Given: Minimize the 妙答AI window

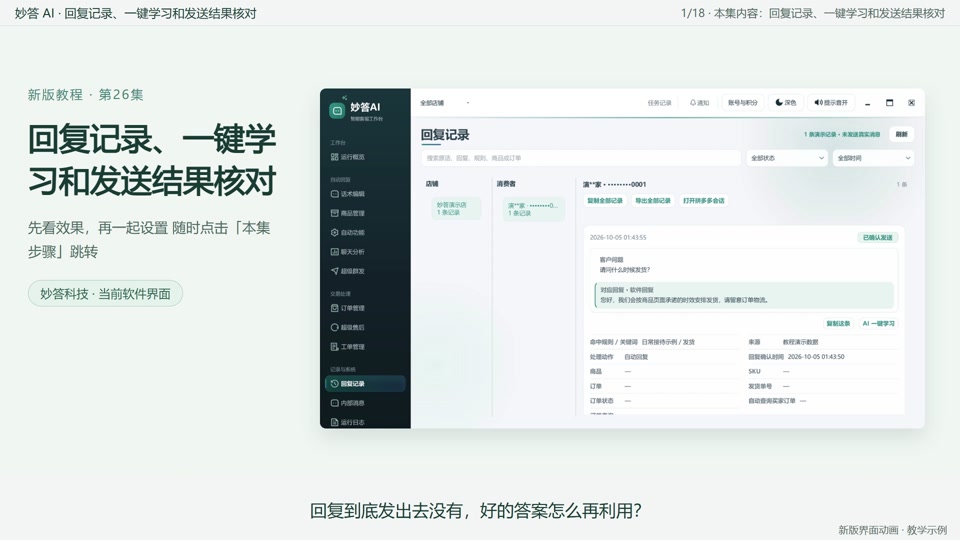Looking at the screenshot, I should point(868,103).
